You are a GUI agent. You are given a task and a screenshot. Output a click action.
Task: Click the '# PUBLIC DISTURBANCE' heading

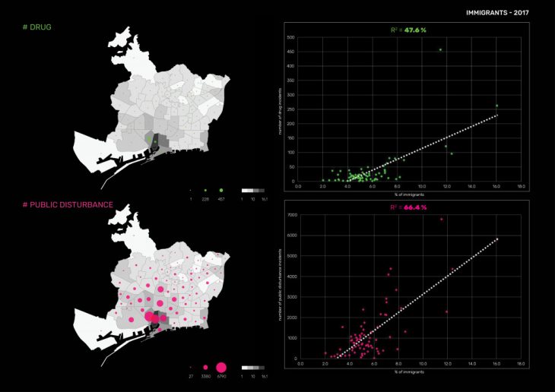(x=68, y=205)
